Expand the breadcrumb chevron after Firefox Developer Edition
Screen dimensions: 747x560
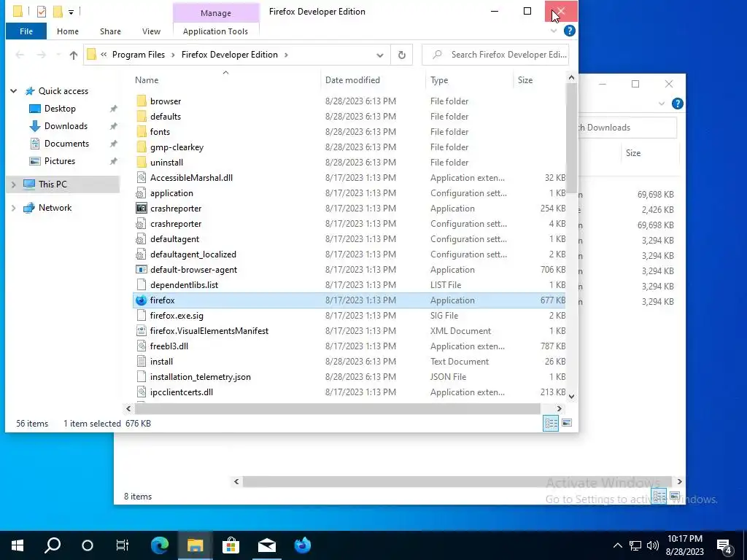[286, 55]
